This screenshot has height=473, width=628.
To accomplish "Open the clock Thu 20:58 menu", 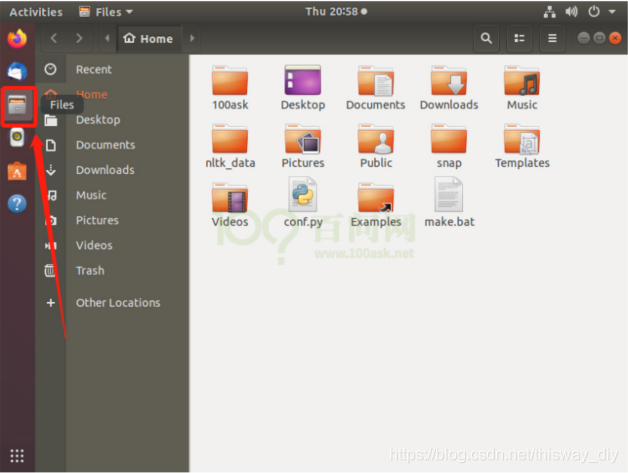I will pyautogui.click(x=336, y=11).
